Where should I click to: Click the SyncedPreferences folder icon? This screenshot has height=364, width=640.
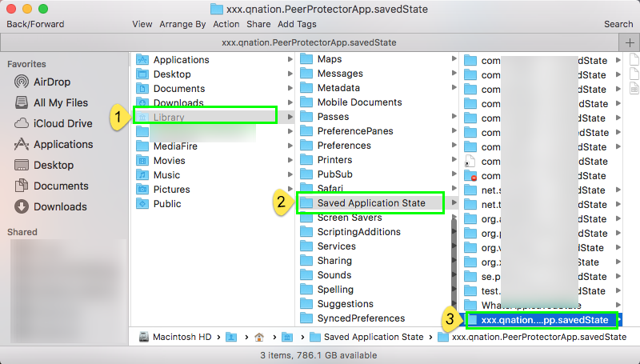pos(306,318)
